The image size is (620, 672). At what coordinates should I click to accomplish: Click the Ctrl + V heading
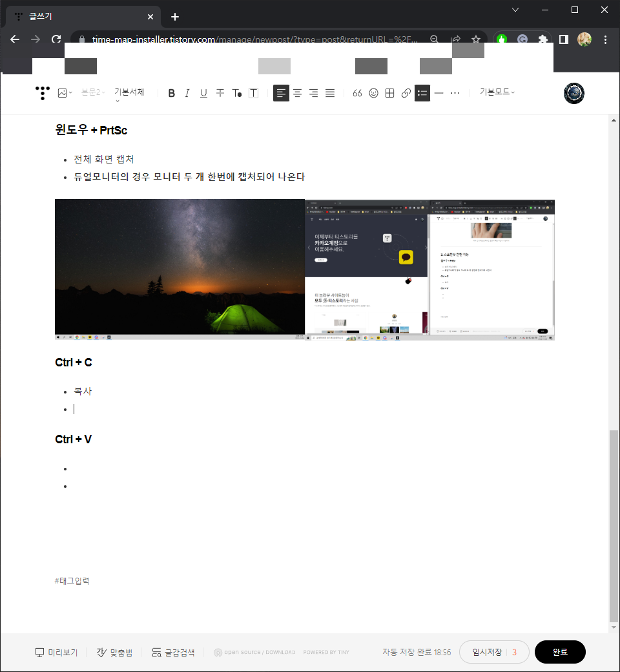coord(73,439)
